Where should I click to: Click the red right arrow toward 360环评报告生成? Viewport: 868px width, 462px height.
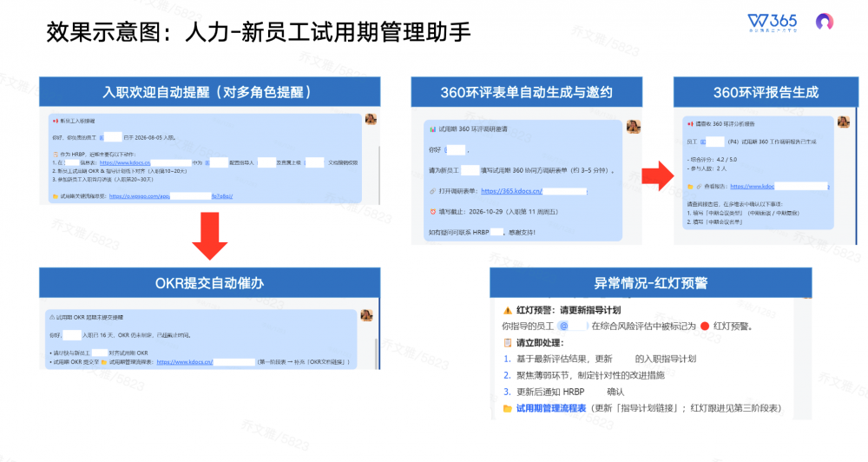pyautogui.click(x=658, y=175)
